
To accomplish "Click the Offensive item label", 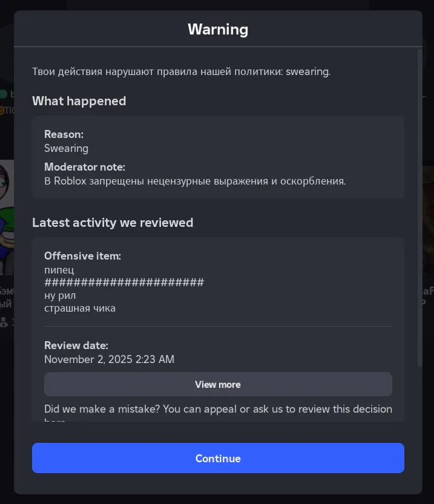I will 82,256.
